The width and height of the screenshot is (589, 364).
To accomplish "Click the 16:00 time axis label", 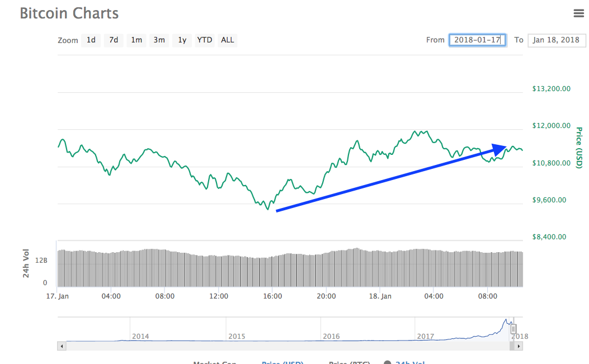I will click(272, 296).
